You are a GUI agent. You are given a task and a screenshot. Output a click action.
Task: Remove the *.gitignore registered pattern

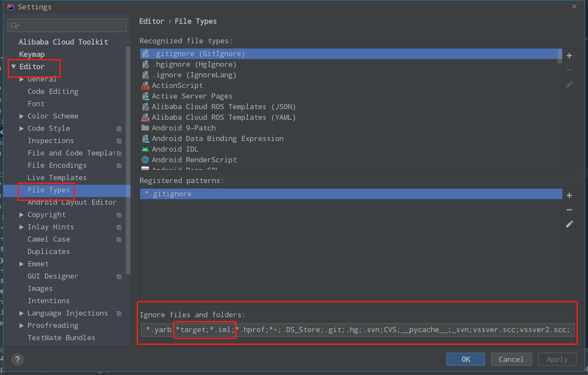[569, 210]
